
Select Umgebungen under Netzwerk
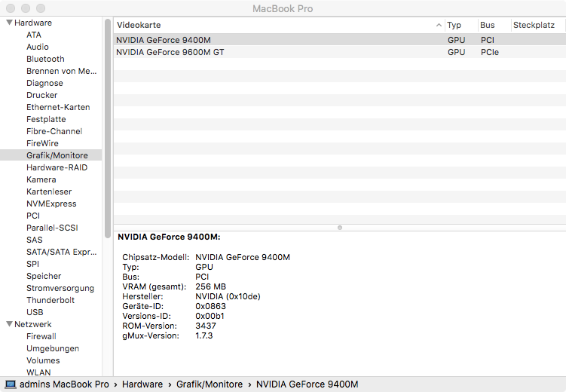[53, 348]
